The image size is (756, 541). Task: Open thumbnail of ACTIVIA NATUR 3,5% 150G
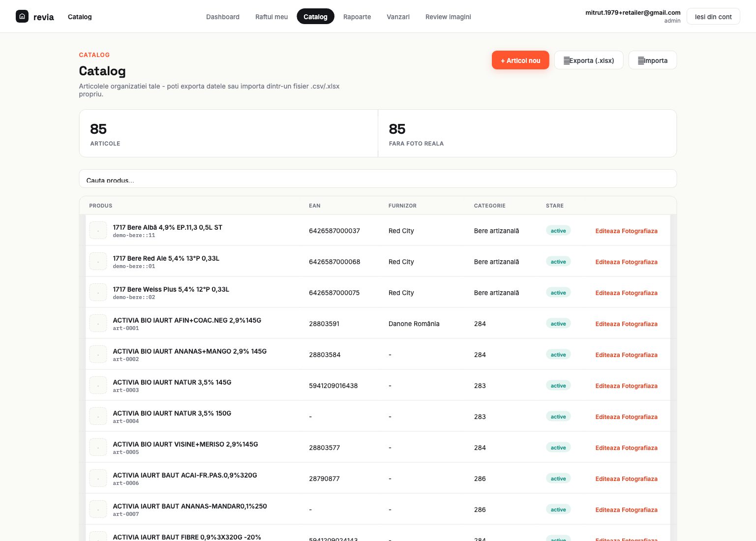coord(98,416)
